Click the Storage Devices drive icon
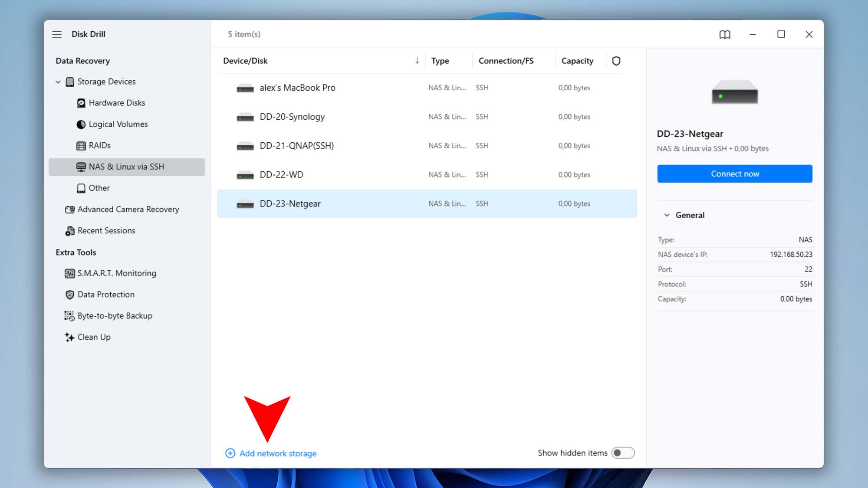868x488 pixels. (70, 82)
